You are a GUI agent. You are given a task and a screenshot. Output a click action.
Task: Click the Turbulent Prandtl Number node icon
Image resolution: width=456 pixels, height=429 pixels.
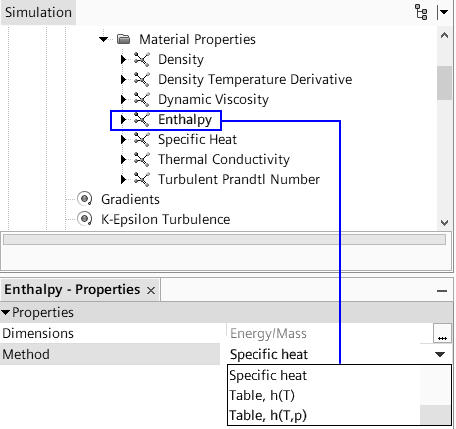point(142,179)
